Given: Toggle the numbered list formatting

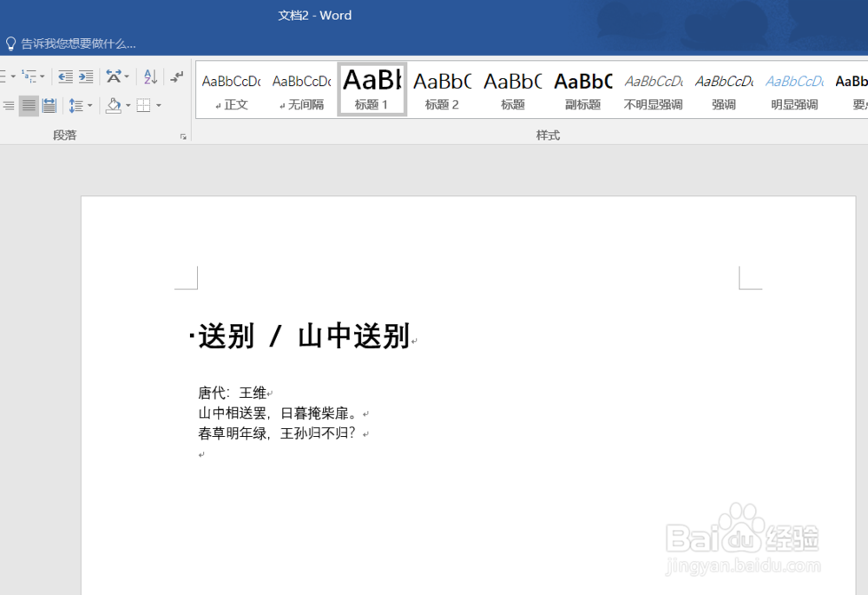Looking at the screenshot, I should [2, 76].
